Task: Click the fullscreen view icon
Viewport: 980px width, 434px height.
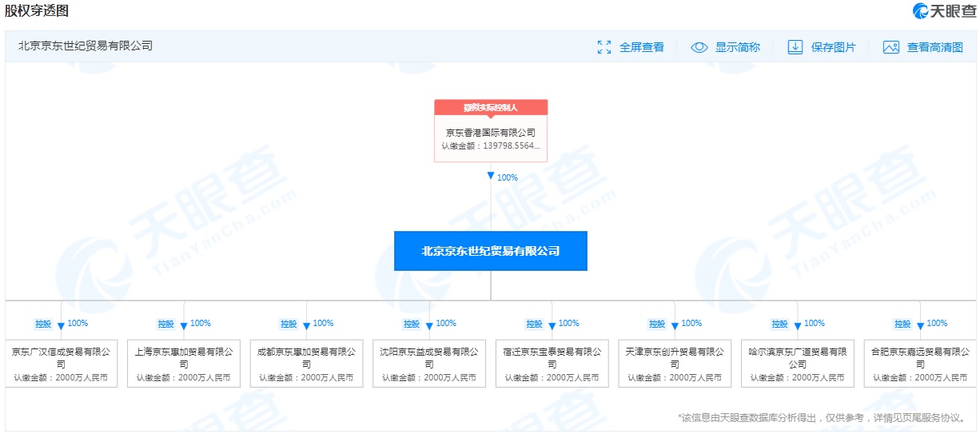Action: (x=604, y=47)
